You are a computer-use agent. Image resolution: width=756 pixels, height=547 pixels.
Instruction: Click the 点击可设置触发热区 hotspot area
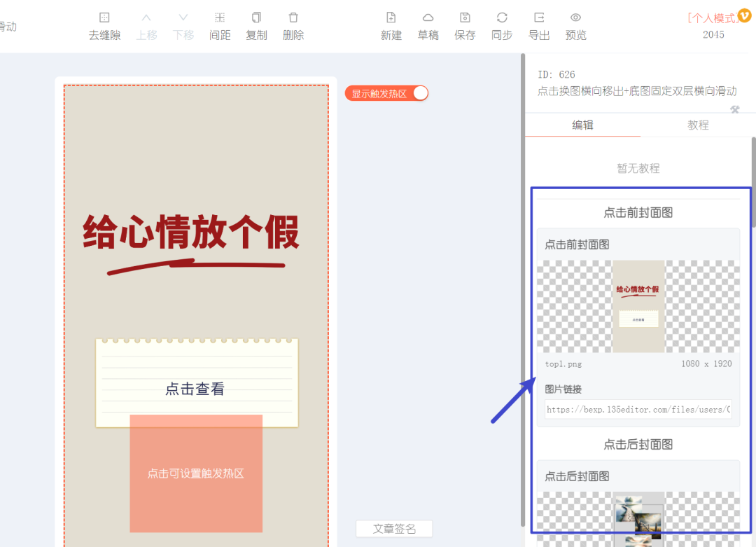tap(196, 473)
